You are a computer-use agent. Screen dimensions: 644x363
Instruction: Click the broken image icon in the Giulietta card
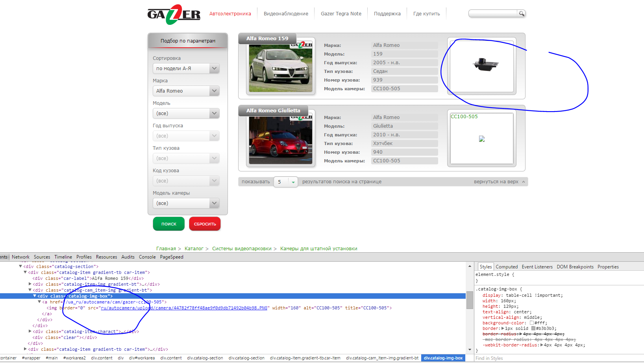[482, 139]
